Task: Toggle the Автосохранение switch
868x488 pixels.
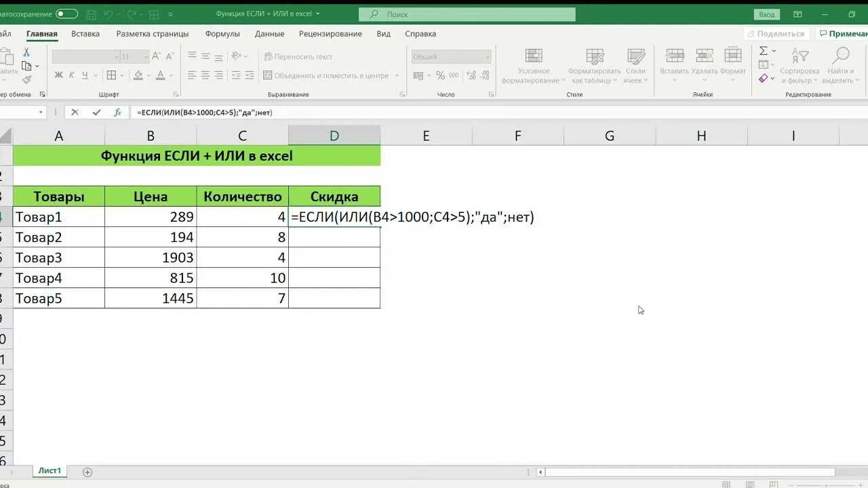Action: pos(66,14)
